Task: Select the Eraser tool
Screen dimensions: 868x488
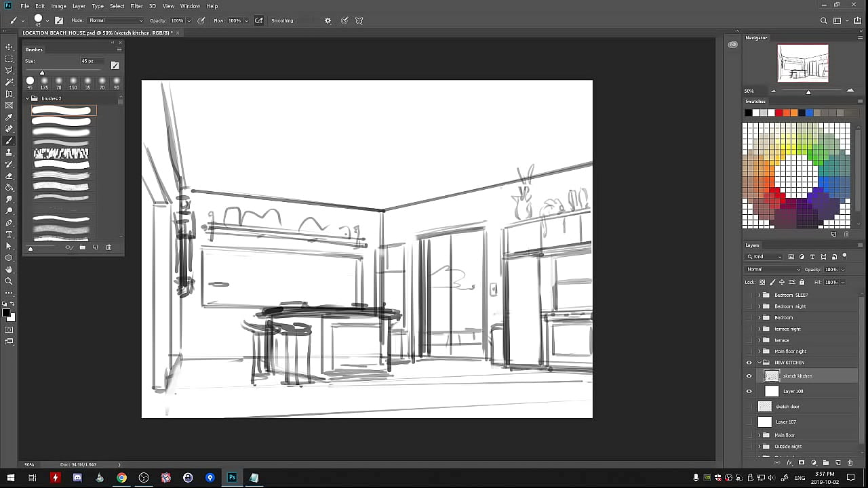Action: pyautogui.click(x=9, y=176)
